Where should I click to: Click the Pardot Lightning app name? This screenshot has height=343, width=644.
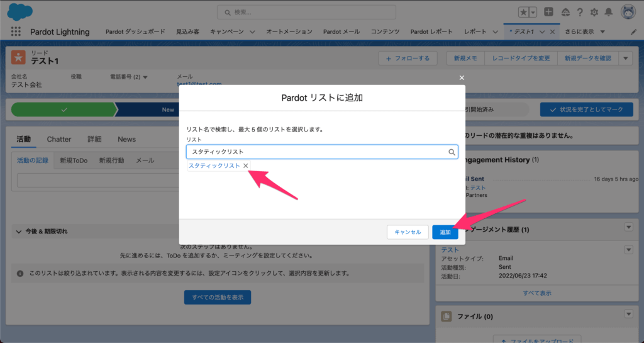(60, 32)
